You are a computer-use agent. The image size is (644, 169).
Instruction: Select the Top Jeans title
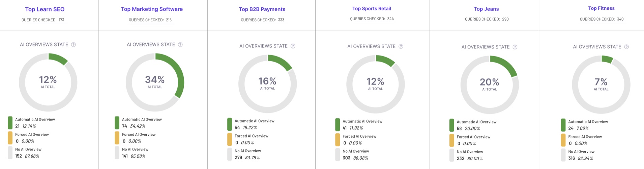[x=486, y=9]
